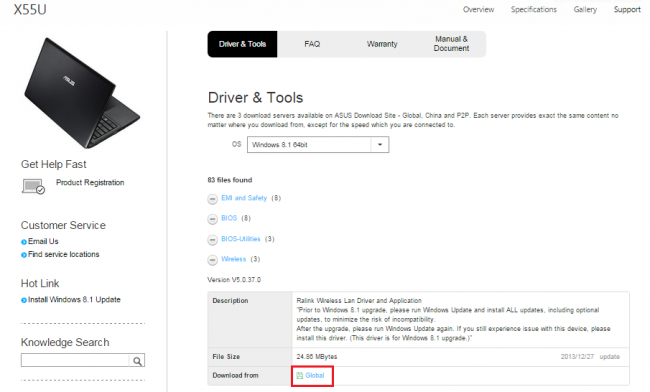Go to Overview in top navigation
Screen dimensions: 650x392
point(478,10)
